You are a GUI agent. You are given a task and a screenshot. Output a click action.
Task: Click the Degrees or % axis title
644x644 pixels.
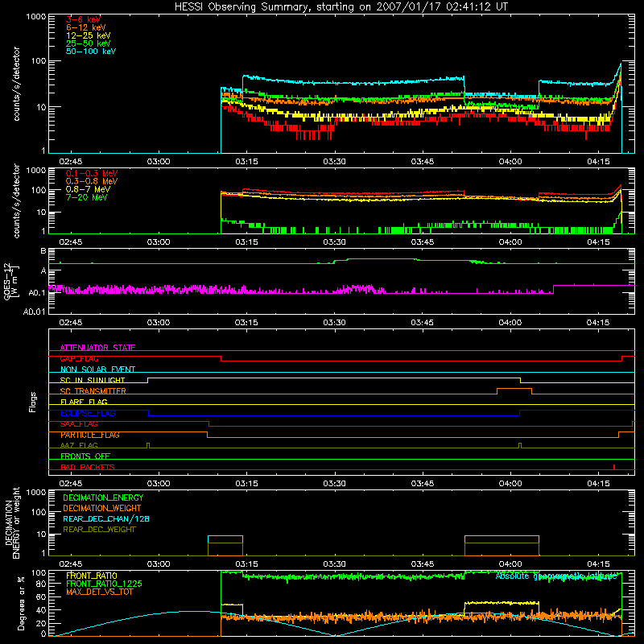pos(21,603)
